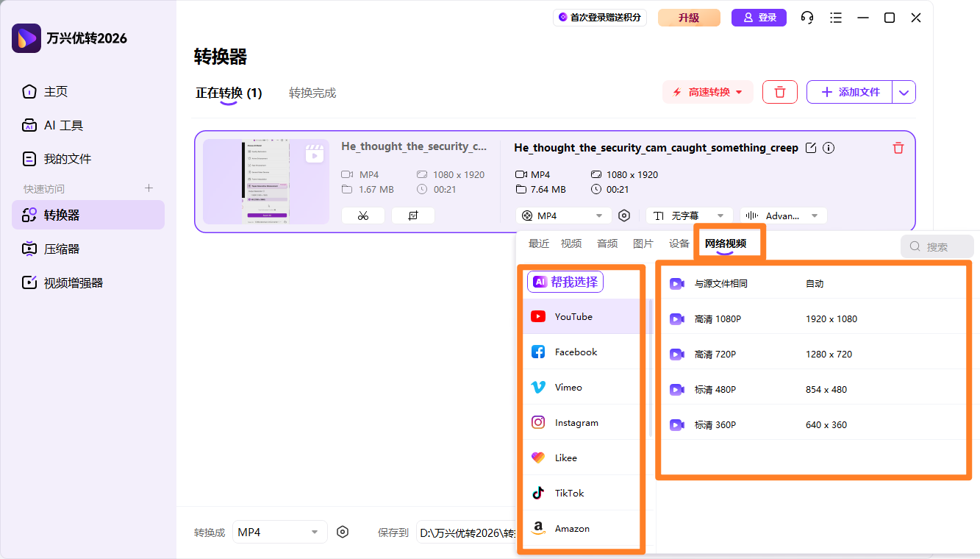Screen dimensions: 980x559
Task: Select the scissors trim tool on the video
Action: click(362, 215)
